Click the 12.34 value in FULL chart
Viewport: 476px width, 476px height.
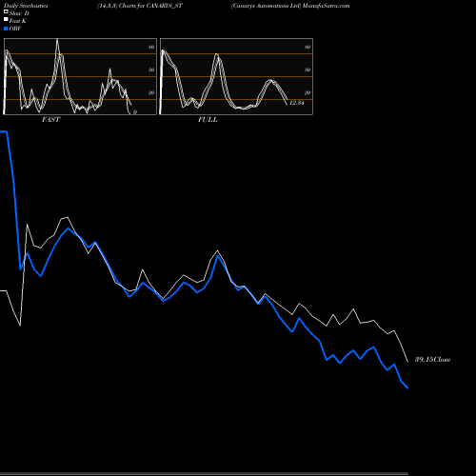(x=297, y=103)
